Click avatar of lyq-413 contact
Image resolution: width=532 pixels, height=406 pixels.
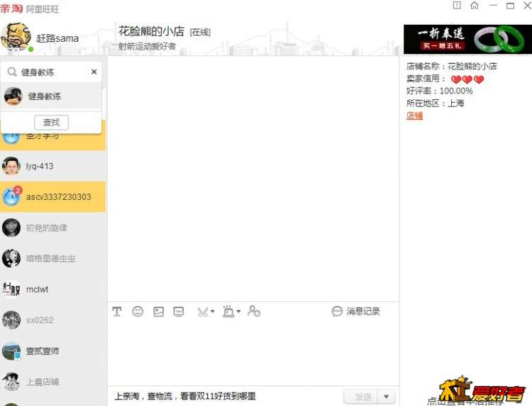(11, 166)
